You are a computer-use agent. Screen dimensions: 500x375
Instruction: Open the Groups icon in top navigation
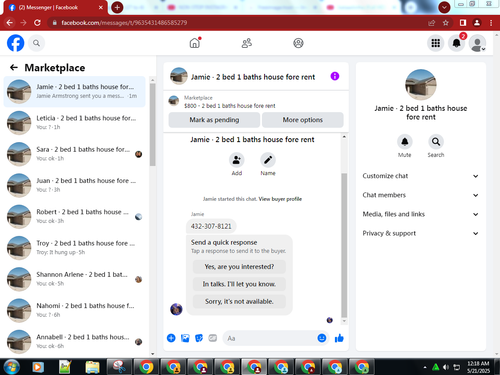298,43
